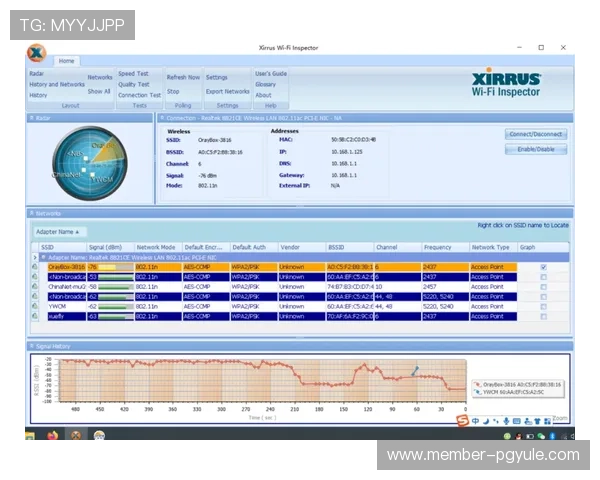This screenshot has height=480, width=600.
Task: Choose the Networks layout option
Action: click(x=100, y=77)
